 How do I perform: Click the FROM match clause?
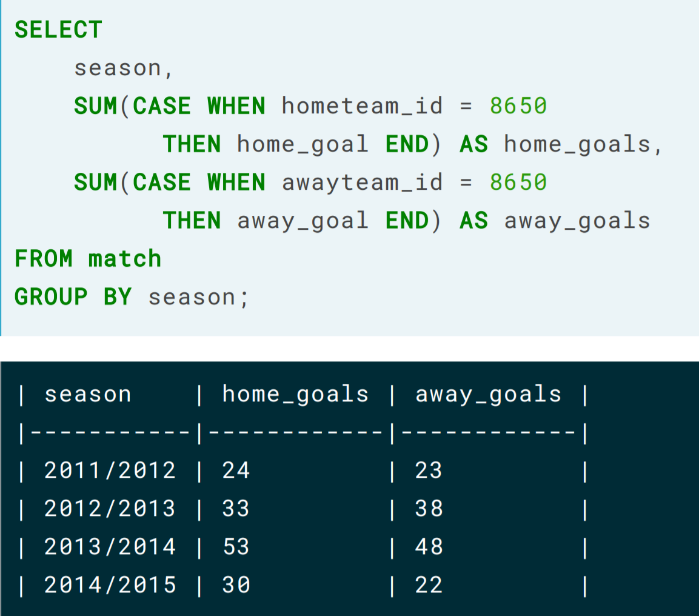click(x=88, y=258)
